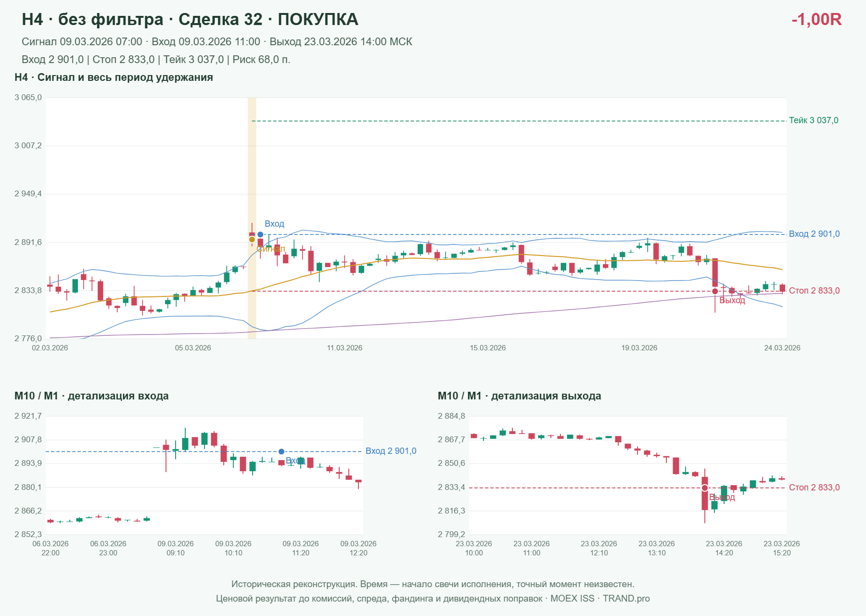Select the Сигнал/Вход/Выход timestamps line
866x616 pixels.
click(x=217, y=42)
